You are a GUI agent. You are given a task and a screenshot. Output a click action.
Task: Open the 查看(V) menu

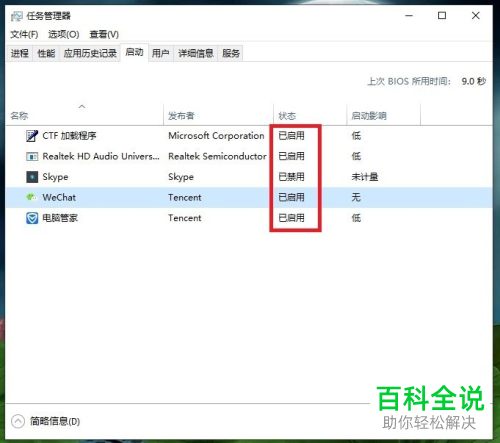(x=104, y=34)
